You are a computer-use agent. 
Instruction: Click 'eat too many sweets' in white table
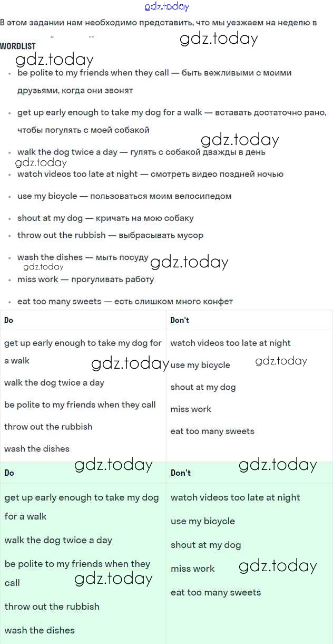[212, 431]
